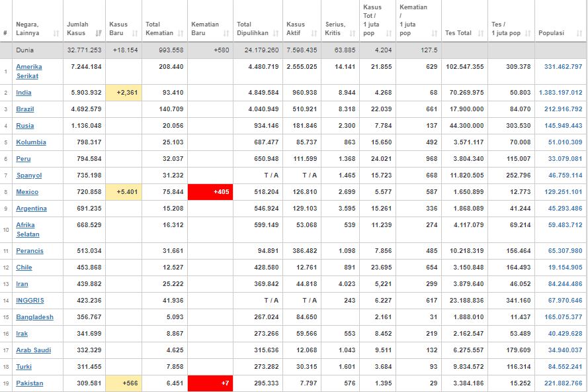Sort by Total Kematian sort icon

pos(181,33)
